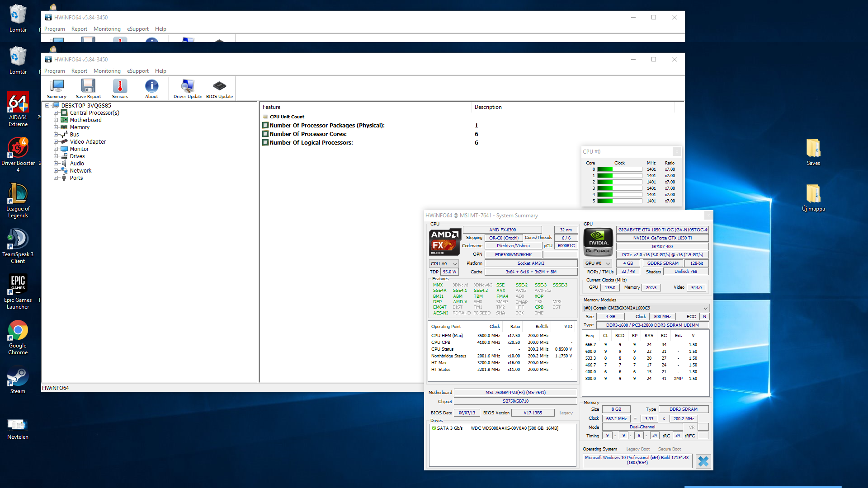Click the CPU Unit Count link

(x=287, y=117)
